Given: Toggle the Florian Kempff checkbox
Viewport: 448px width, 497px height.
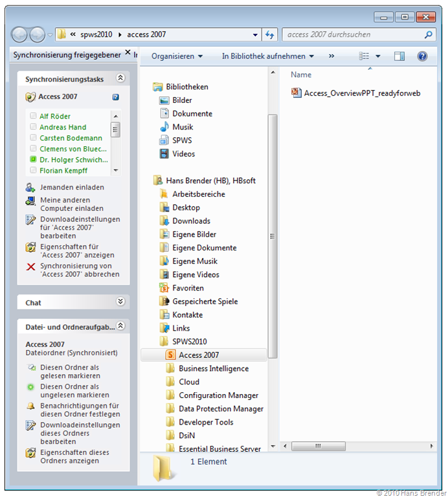Looking at the screenshot, I should coord(33,171).
